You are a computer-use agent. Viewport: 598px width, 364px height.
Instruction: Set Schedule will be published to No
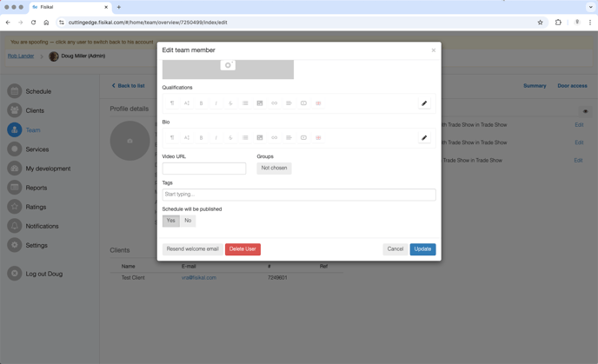(x=188, y=221)
